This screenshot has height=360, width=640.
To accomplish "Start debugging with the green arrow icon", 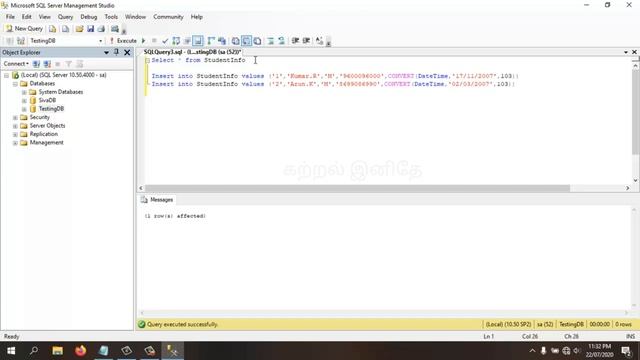I will tap(143, 41).
